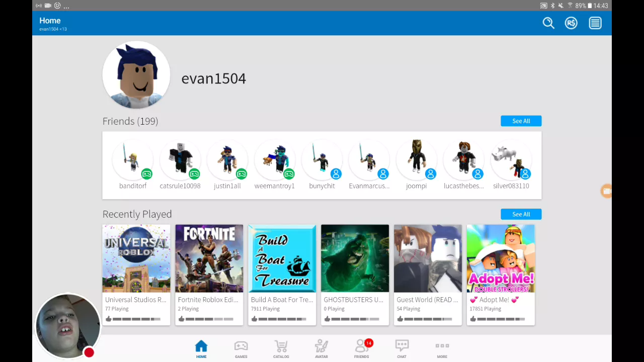The width and height of the screenshot is (644, 362).
Task: Open friend banditorf's avatar
Action: 133,159
